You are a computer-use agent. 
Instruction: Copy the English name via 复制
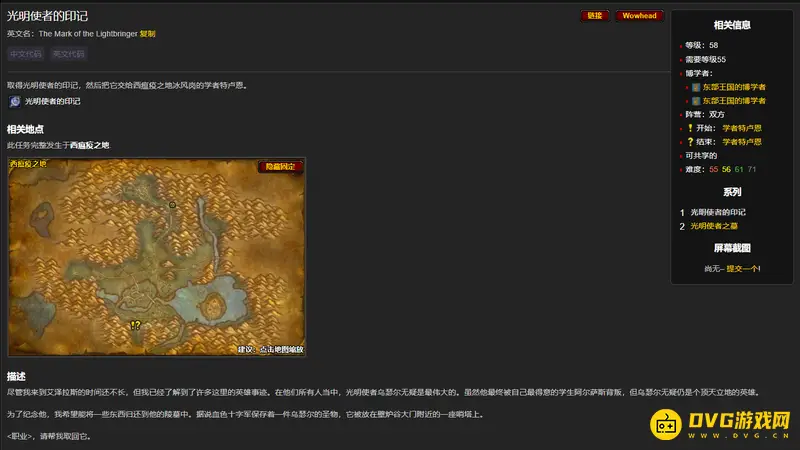[147, 34]
